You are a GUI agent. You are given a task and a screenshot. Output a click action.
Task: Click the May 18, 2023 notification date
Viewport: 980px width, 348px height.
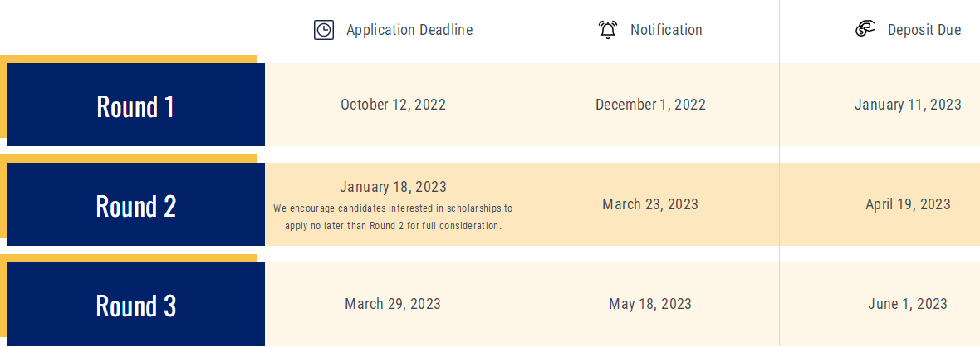pos(650,304)
